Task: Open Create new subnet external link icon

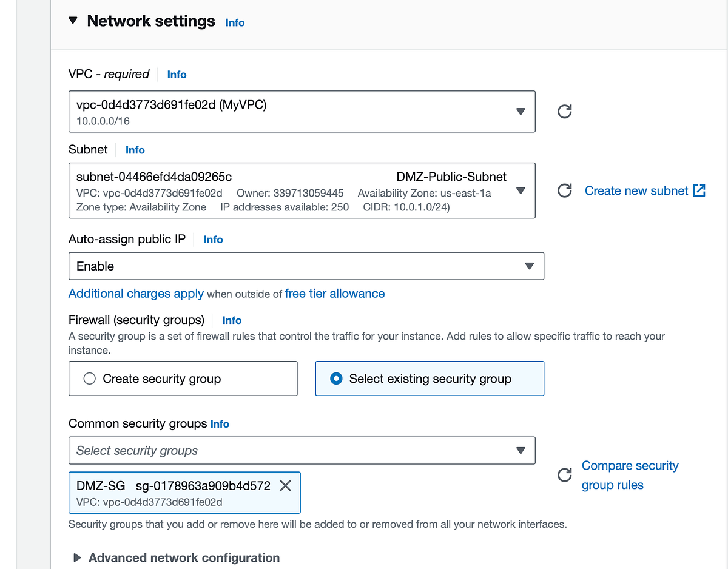Action: coord(699,190)
